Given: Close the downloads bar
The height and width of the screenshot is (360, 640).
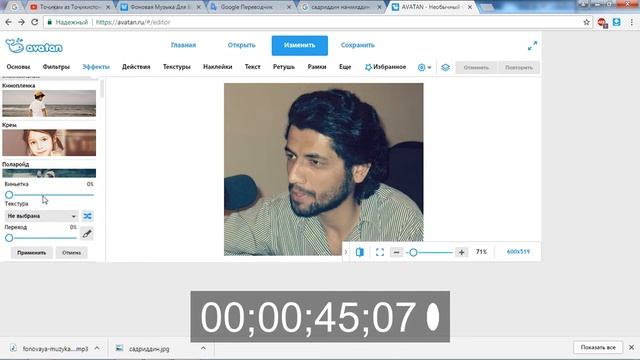Looking at the screenshot, I should 631,347.
